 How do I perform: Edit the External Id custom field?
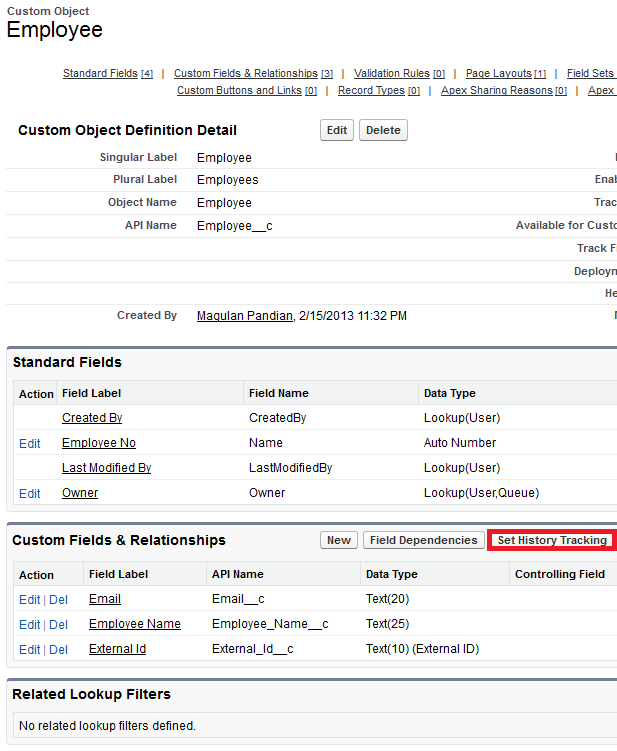pos(30,649)
